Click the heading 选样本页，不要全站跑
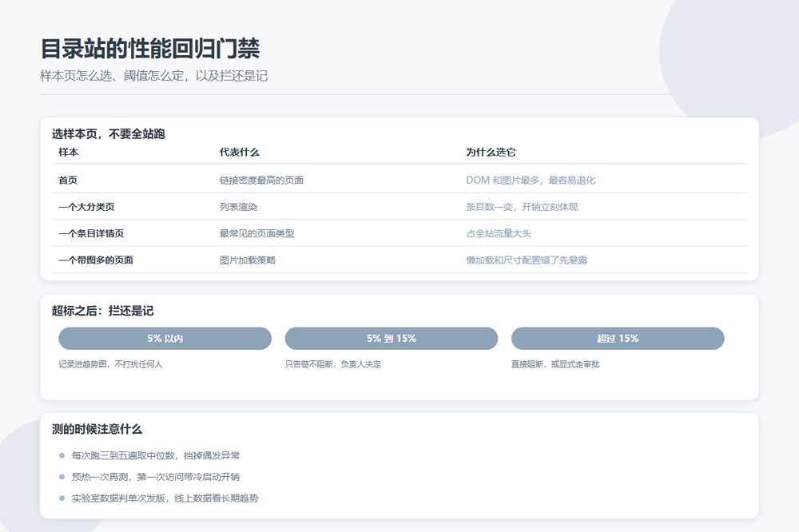 point(109,134)
